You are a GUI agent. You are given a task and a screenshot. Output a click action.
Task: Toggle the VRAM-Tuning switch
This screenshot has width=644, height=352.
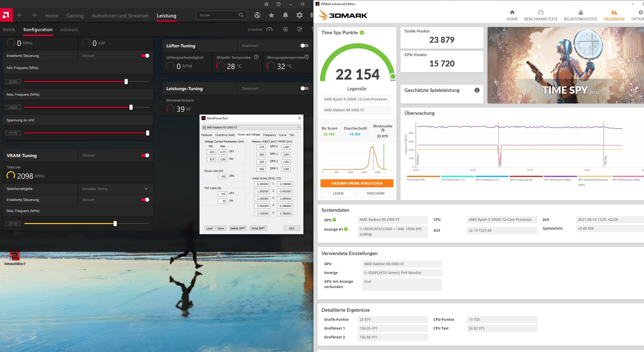(145, 155)
